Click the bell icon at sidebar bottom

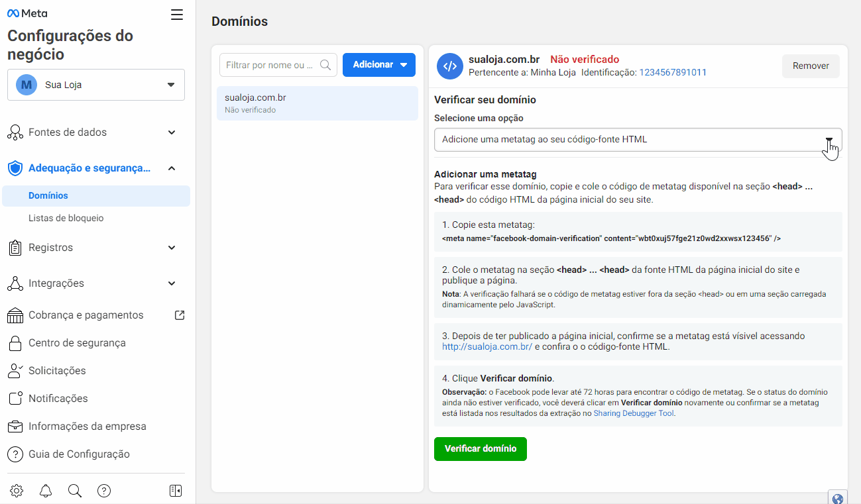click(x=46, y=491)
